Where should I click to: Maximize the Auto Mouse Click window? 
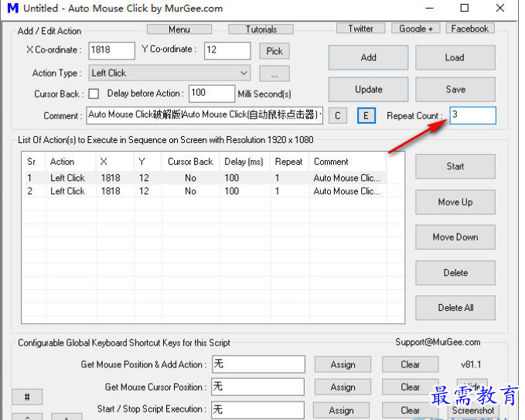[x=465, y=8]
